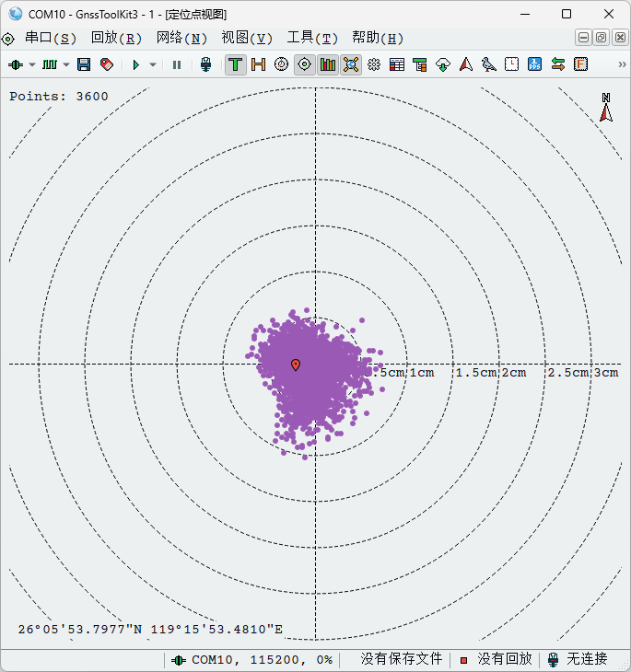This screenshot has width=631, height=672.
Task: Pause playback with the pause button
Action: [177, 64]
